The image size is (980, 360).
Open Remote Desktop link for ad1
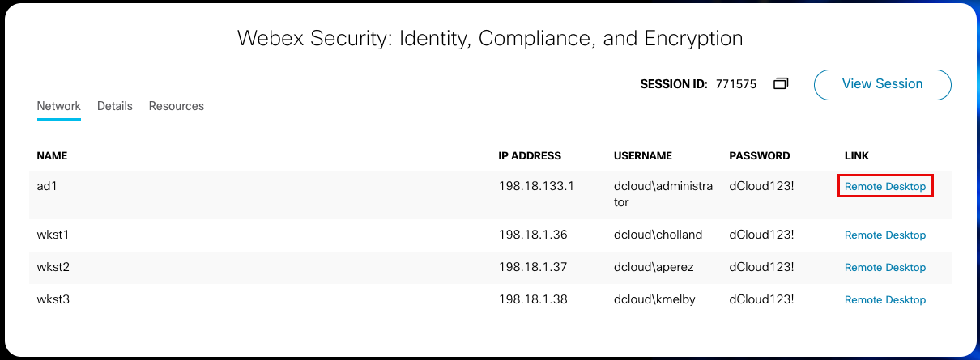point(884,186)
